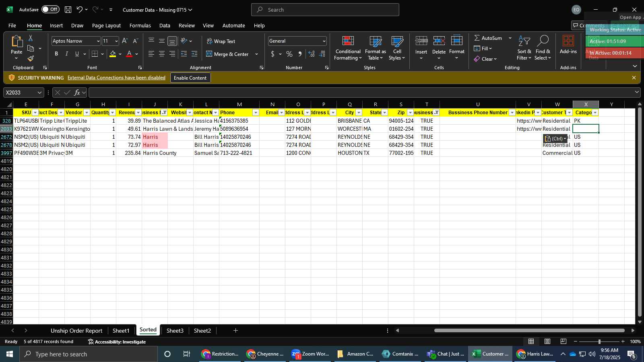Apply red Font Color swatch

(x=129, y=54)
